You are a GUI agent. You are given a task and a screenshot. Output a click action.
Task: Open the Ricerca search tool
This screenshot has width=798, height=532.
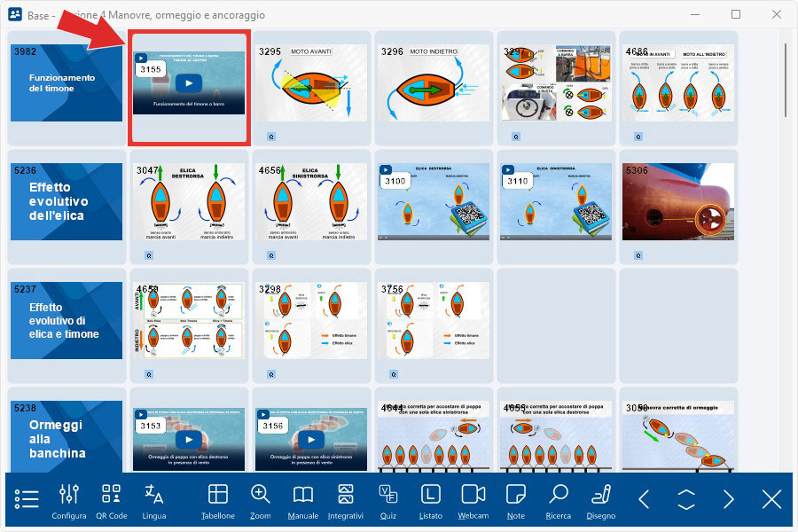[x=559, y=500]
